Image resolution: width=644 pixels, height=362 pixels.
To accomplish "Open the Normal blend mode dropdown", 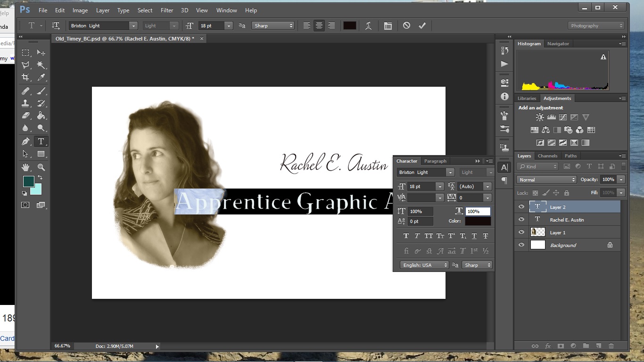I will pos(546,180).
